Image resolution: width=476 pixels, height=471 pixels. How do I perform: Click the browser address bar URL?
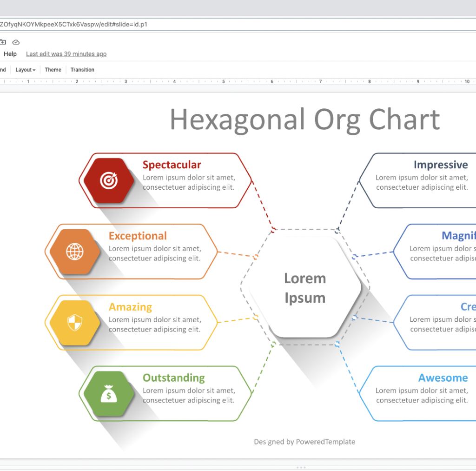click(74, 24)
